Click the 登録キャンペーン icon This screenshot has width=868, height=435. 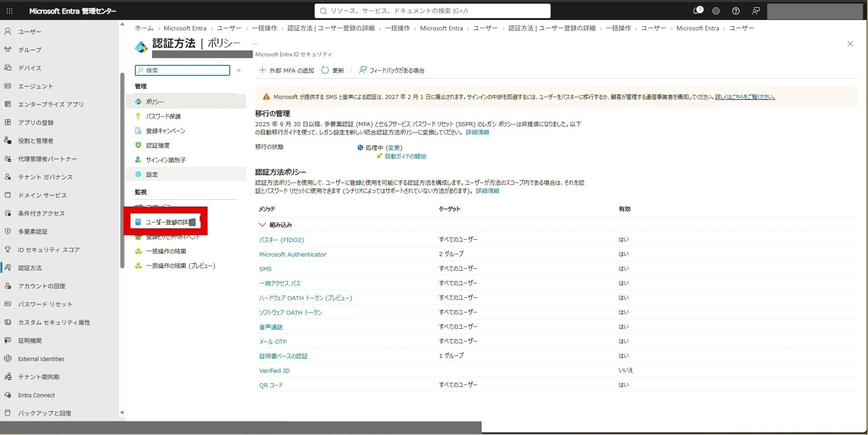pyautogui.click(x=138, y=131)
